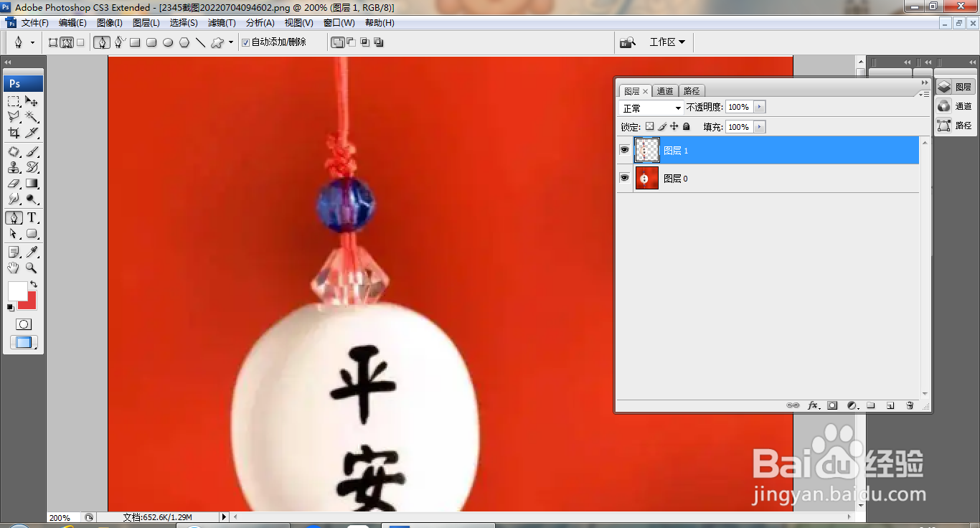980x528 pixels.
Task: Open the fill 填充 slider arrow
Action: pos(760,127)
